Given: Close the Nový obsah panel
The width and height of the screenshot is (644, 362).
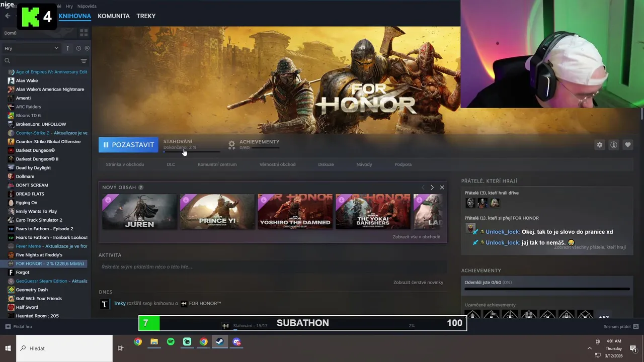Looking at the screenshot, I should click(442, 188).
